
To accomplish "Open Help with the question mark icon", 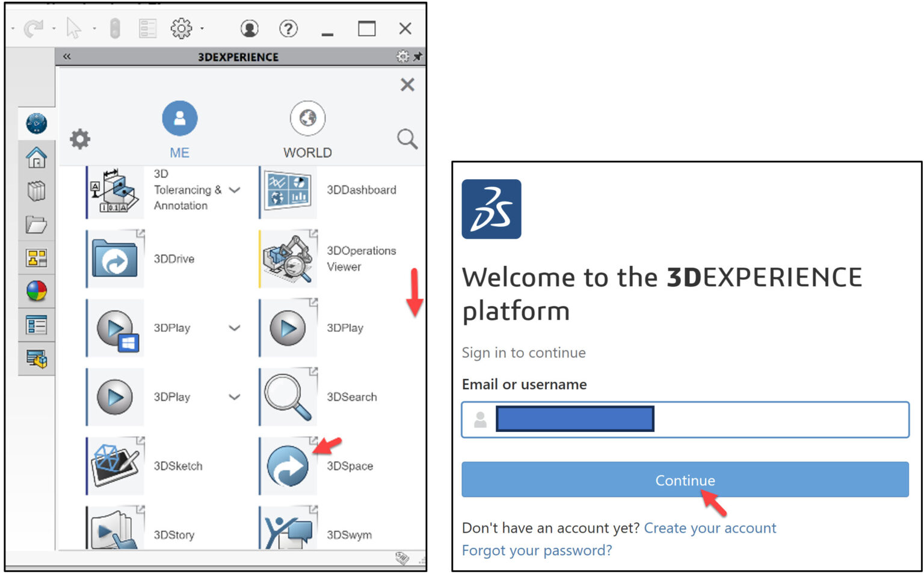I will 289,28.
